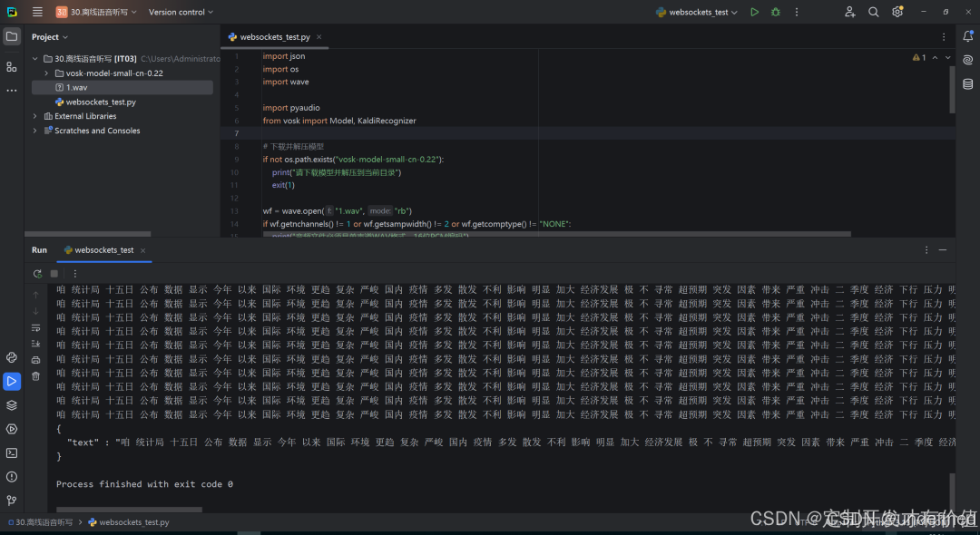Go to next highlighted problem arrow
The width and height of the screenshot is (980, 535).
click(x=947, y=57)
